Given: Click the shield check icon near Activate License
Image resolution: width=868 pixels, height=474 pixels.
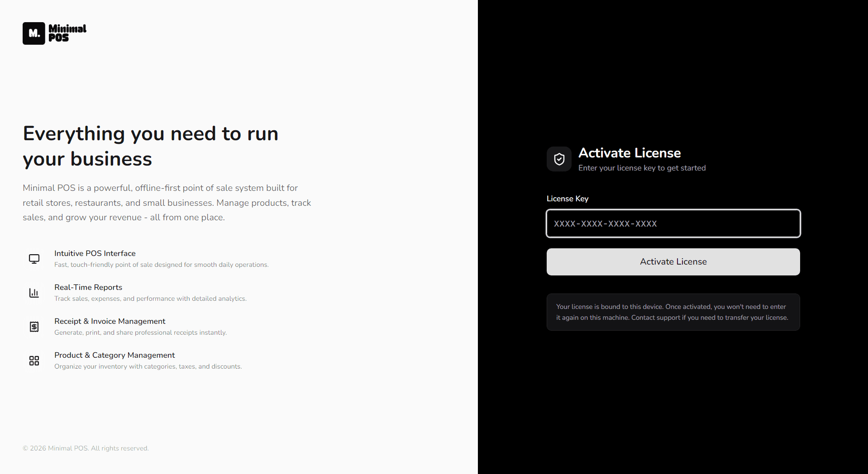Looking at the screenshot, I should tap(559, 159).
